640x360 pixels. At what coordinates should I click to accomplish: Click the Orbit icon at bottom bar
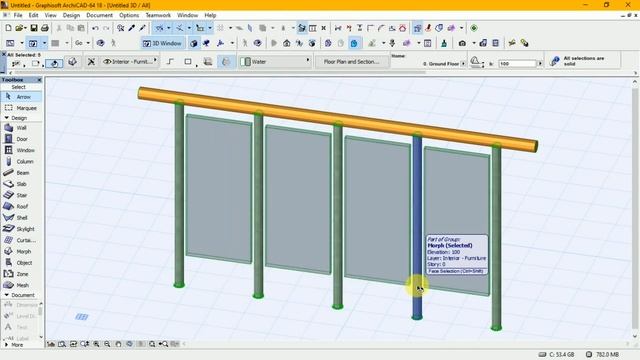pyautogui.click(x=129, y=344)
